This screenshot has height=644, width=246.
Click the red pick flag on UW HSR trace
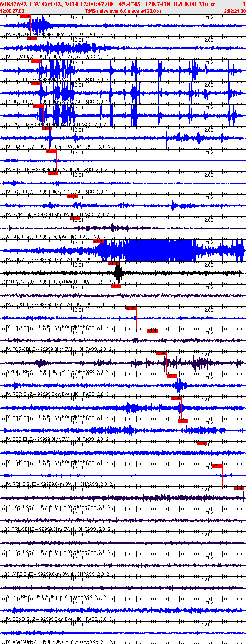tap(176, 398)
